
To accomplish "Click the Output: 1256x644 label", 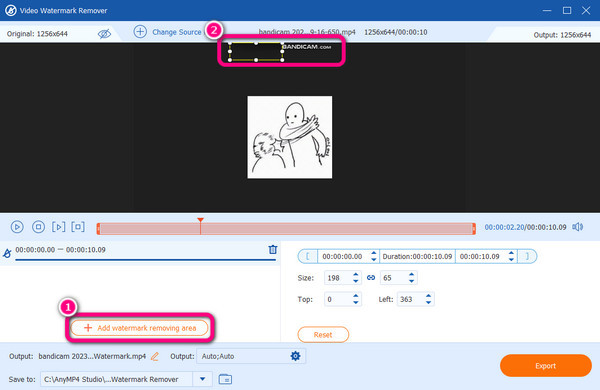I will click(x=562, y=35).
